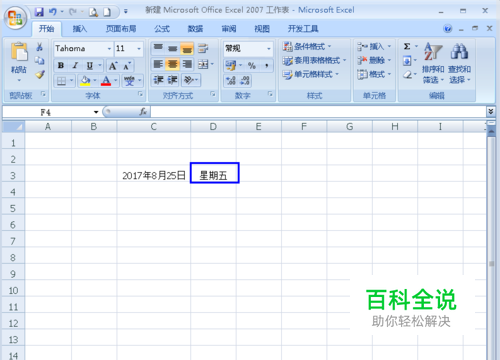Image resolution: width=500 pixels, height=360 pixels.
Task: Switch to the 插入 tab
Action: [x=80, y=29]
